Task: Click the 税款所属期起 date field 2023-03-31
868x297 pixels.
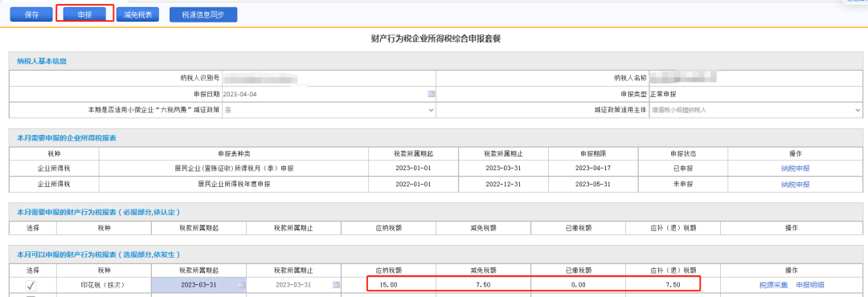Action: [x=199, y=285]
